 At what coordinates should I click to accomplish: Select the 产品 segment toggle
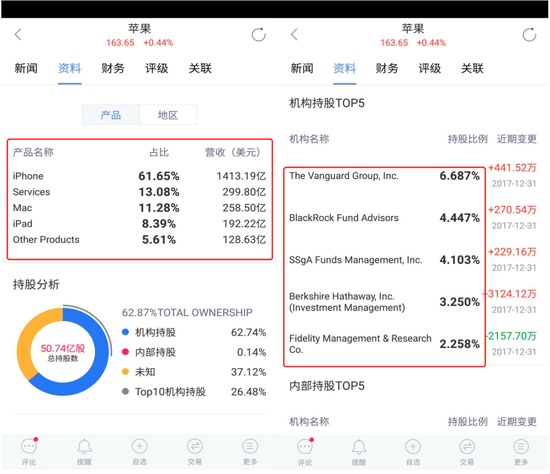click(111, 115)
